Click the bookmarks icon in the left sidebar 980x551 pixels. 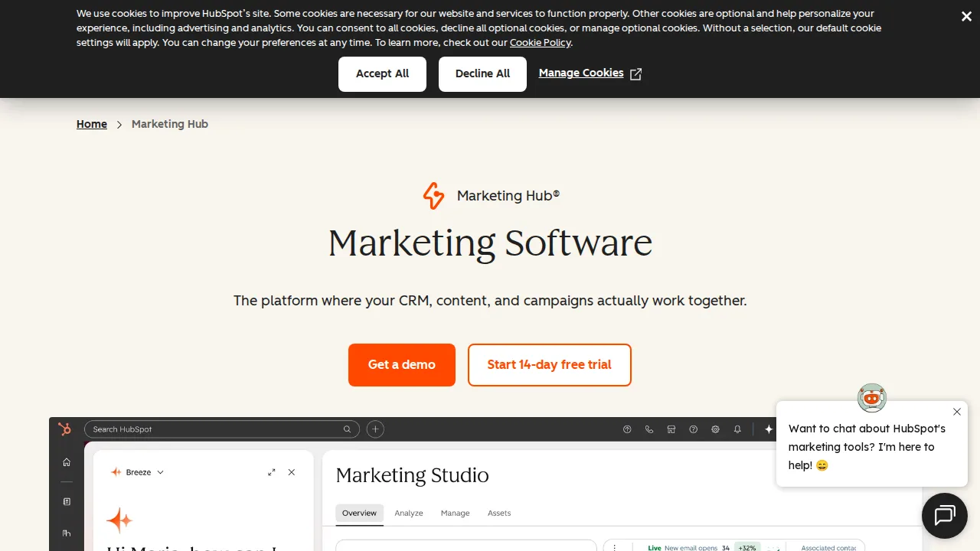click(67, 502)
